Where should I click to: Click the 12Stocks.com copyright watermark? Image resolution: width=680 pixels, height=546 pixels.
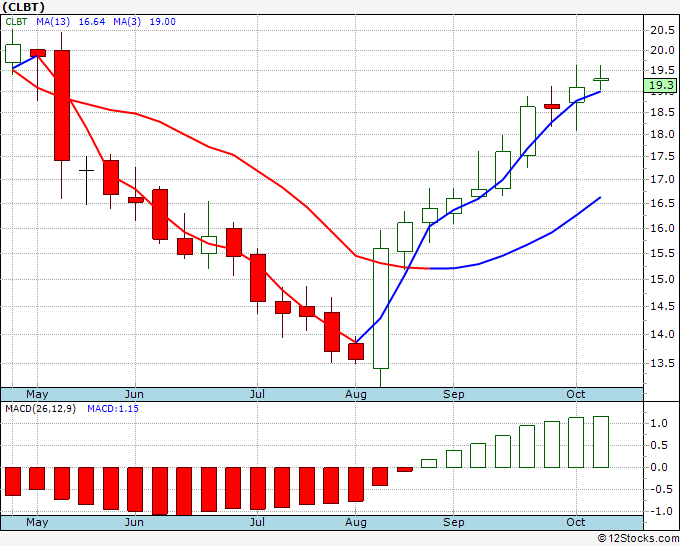638,539
